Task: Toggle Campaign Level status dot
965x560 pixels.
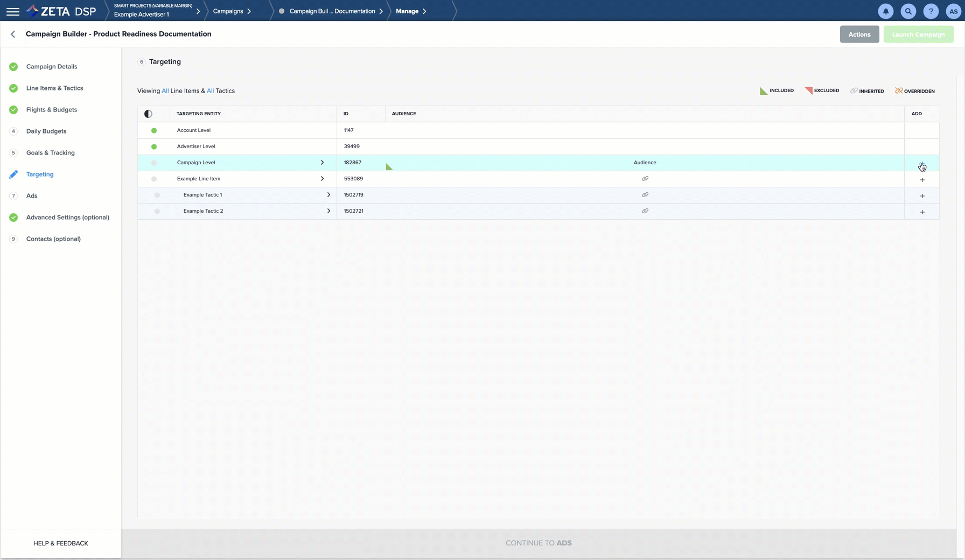Action: coord(154,163)
